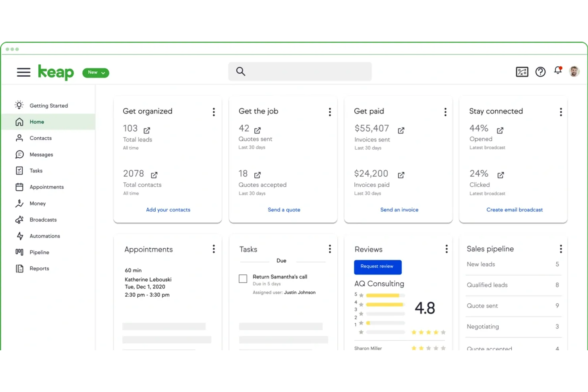The height and width of the screenshot is (392, 588).
Task: Open the notifications bell
Action: click(558, 71)
